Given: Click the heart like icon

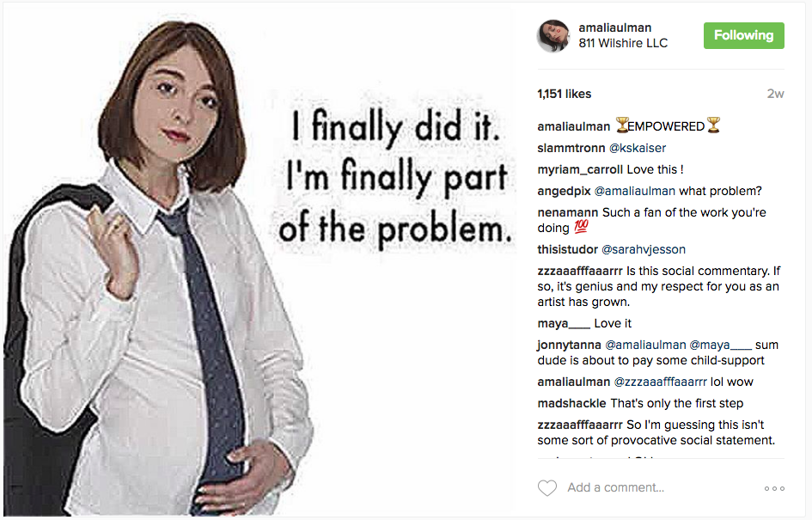Looking at the screenshot, I should click(x=547, y=488).
